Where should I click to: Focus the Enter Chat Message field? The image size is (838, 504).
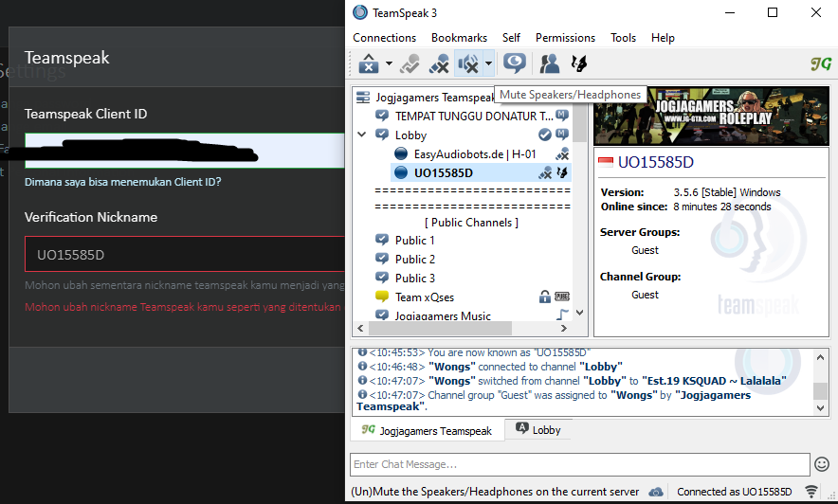coord(580,464)
